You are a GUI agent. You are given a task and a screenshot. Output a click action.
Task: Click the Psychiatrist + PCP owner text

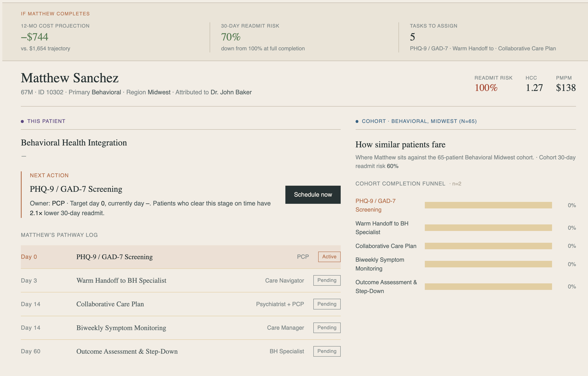click(280, 304)
